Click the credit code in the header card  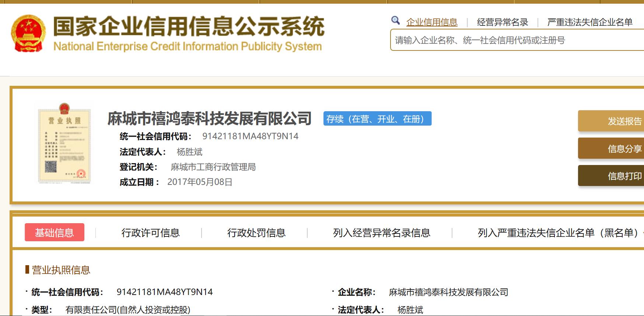(x=250, y=136)
